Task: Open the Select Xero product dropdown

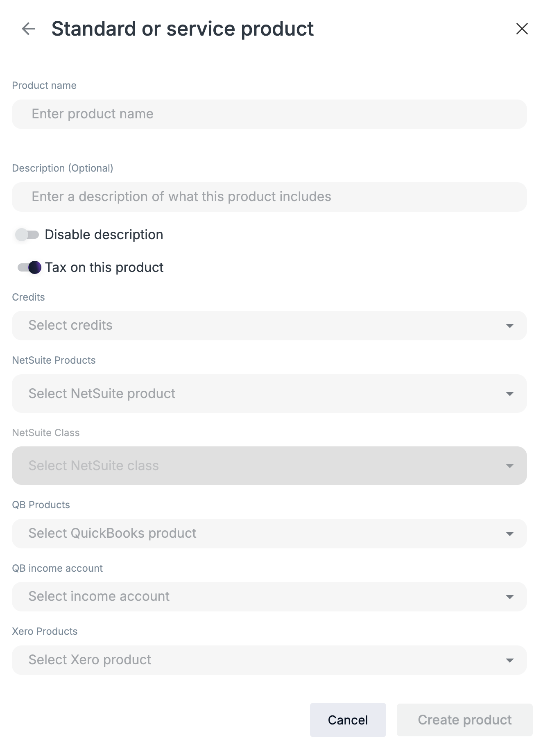Action: 269,660
